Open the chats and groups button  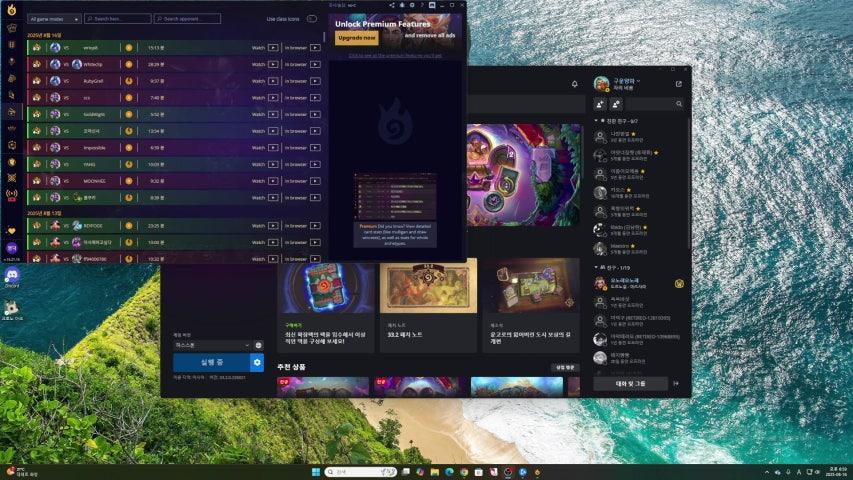(x=631, y=384)
